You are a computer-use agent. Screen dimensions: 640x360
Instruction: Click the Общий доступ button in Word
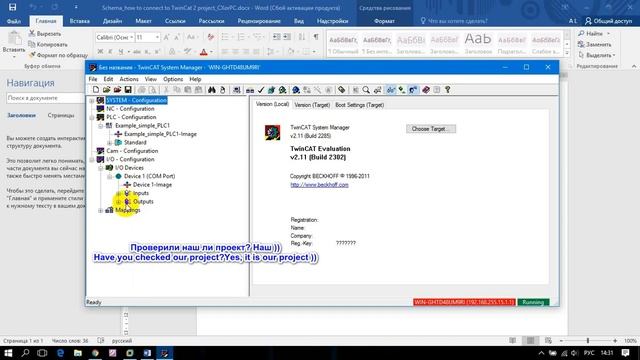pos(609,21)
